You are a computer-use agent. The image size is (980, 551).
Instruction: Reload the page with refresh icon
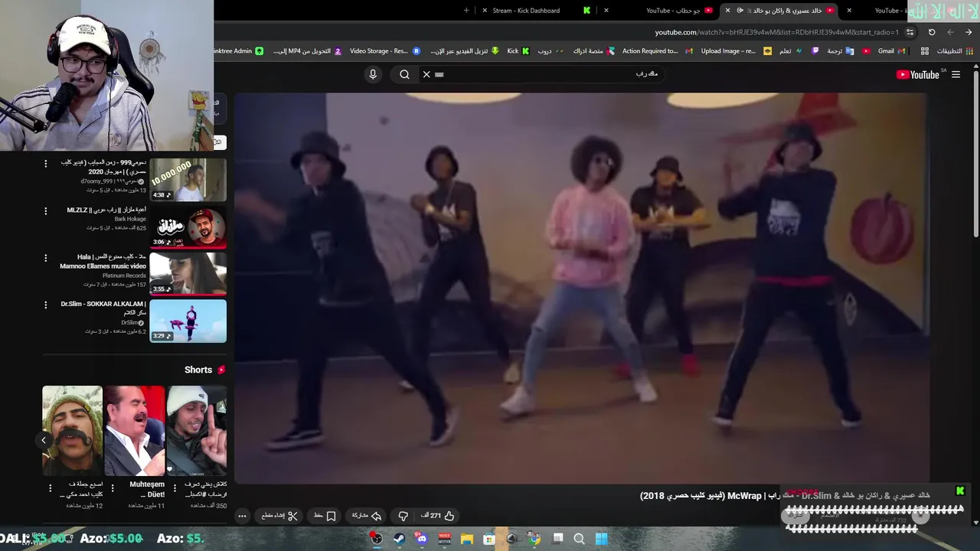pos(932,32)
